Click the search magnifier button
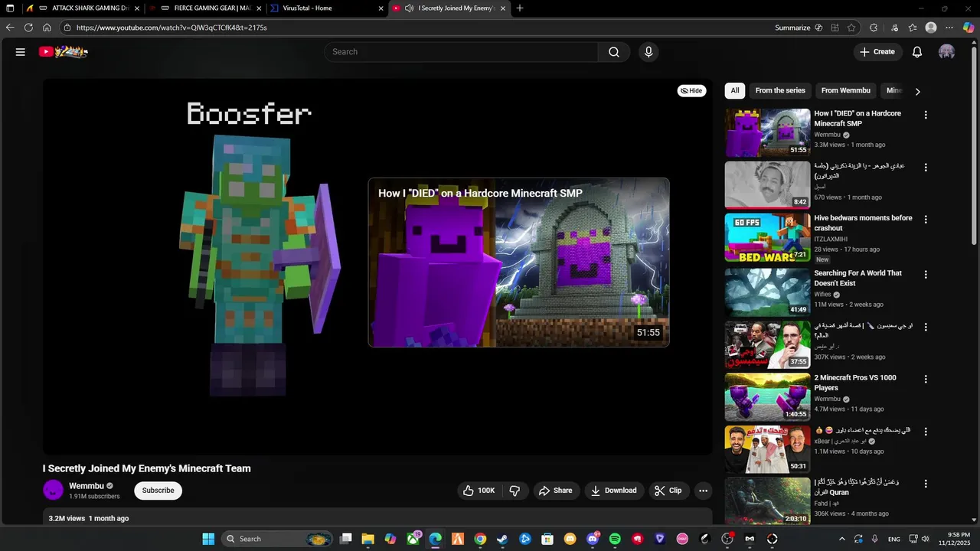The height and width of the screenshot is (551, 980). (x=614, y=52)
